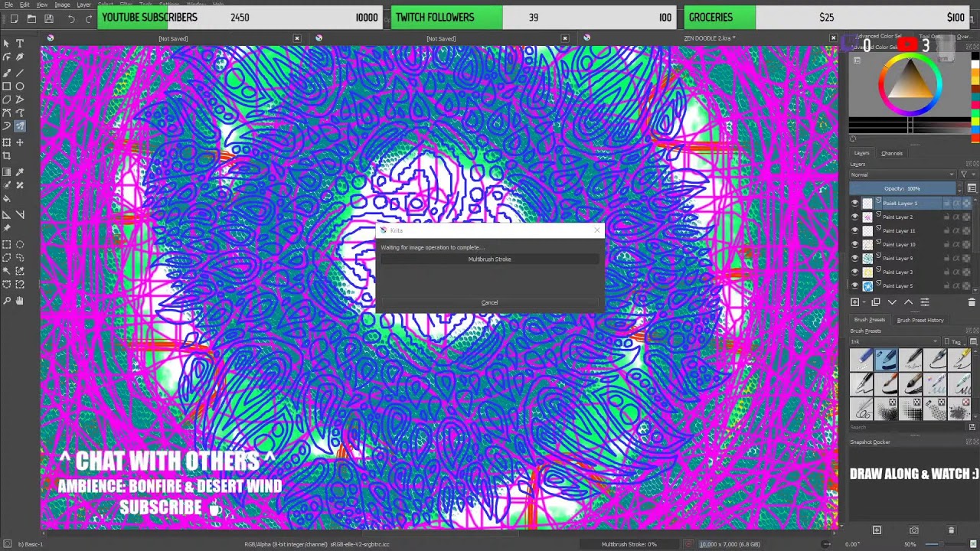Open layer properties in the Layers docker

(x=925, y=302)
